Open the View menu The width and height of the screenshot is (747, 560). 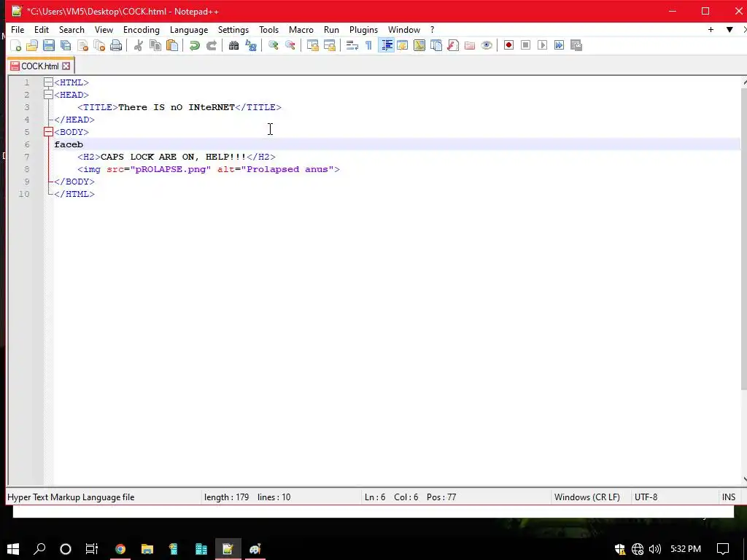click(x=104, y=29)
